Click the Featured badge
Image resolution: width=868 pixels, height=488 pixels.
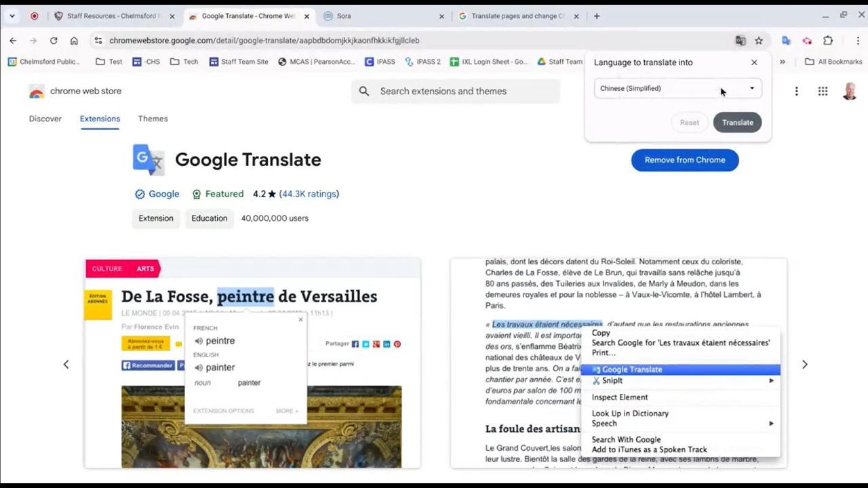tap(218, 194)
